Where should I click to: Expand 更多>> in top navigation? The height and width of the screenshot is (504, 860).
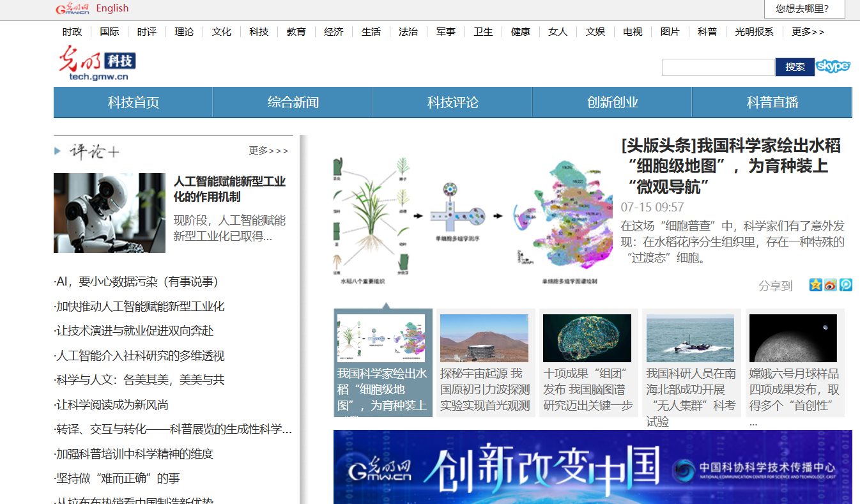(808, 32)
